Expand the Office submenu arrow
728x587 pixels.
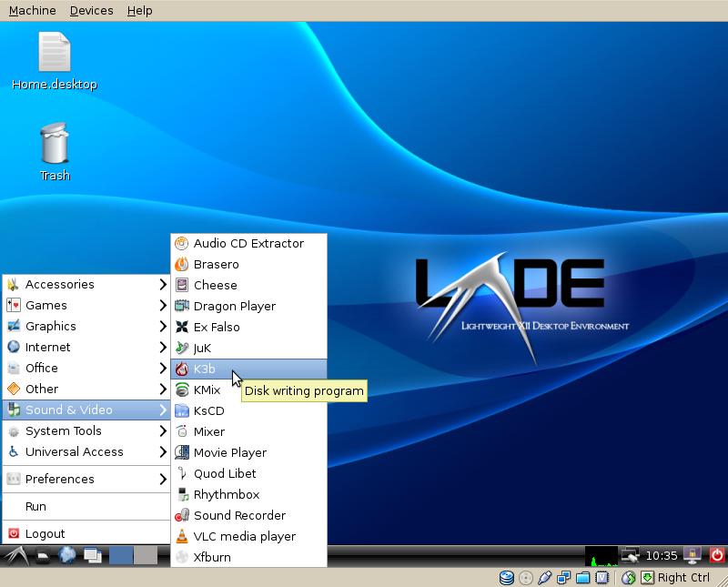(163, 368)
